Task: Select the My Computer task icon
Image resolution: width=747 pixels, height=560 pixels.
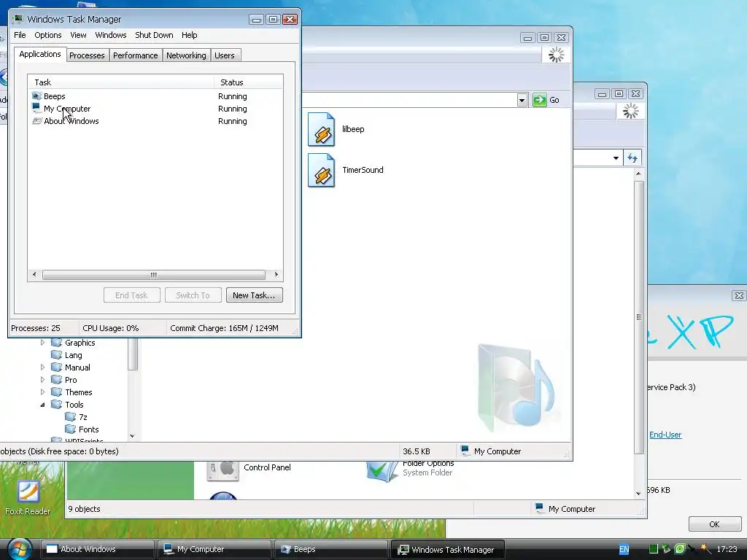Action: tap(36, 109)
